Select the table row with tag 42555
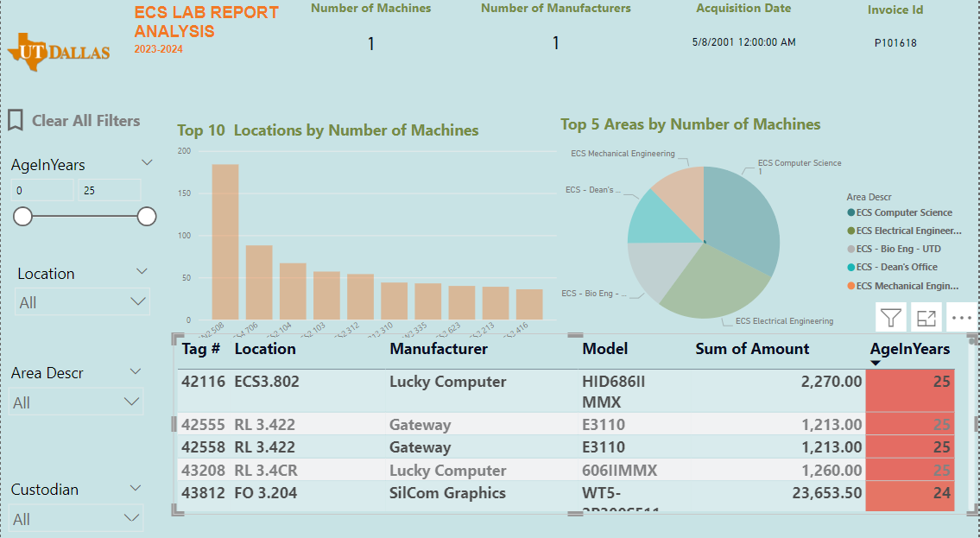 [566, 424]
